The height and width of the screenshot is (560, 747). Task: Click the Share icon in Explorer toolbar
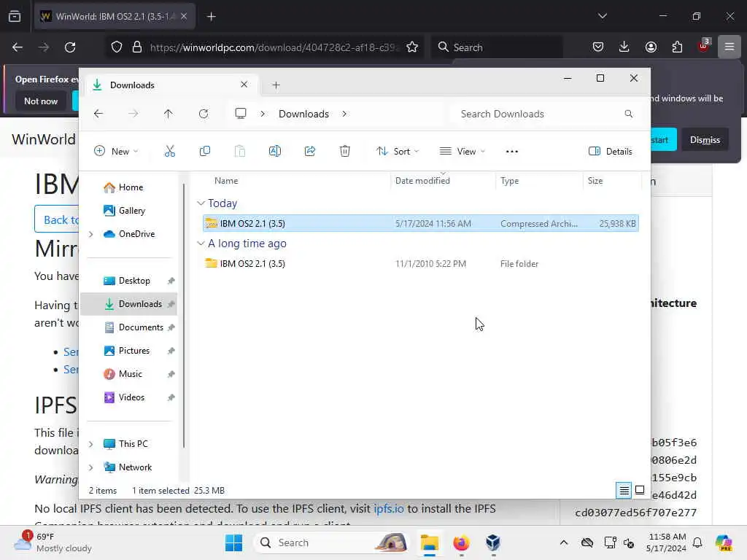tap(309, 152)
